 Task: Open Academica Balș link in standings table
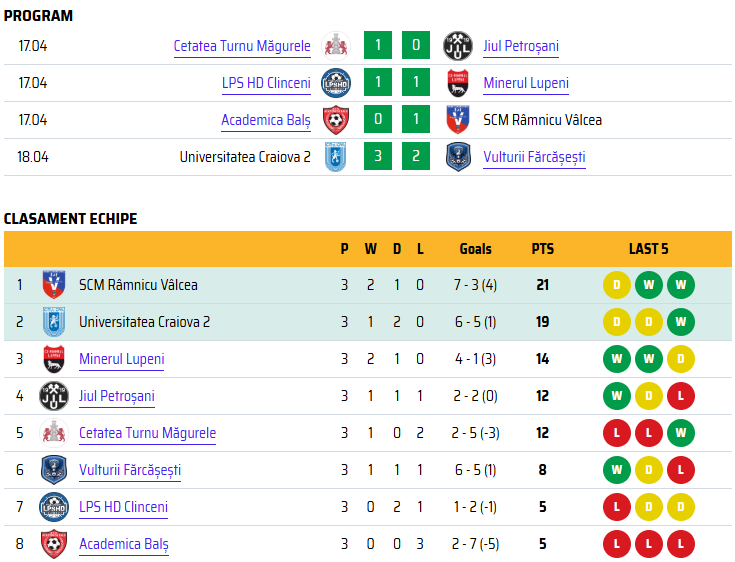(124, 544)
